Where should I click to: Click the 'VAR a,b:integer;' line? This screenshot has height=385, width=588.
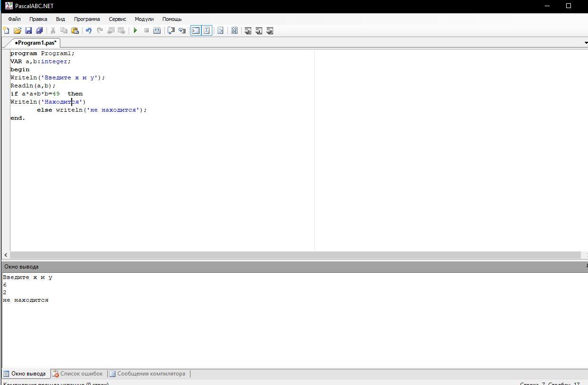40,61
